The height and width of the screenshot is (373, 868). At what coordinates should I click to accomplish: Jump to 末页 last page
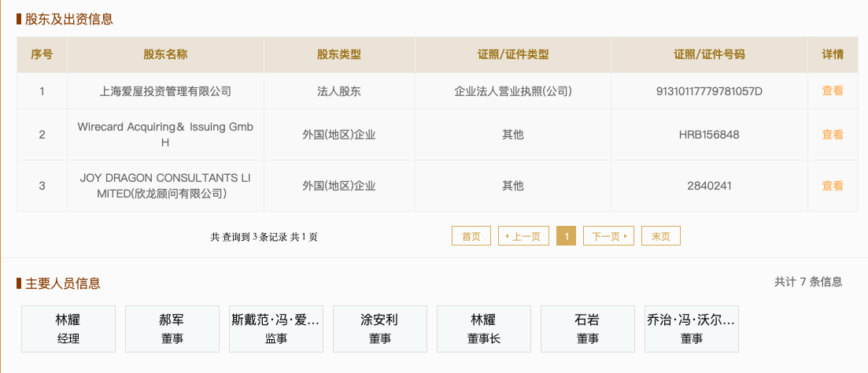[x=661, y=236]
